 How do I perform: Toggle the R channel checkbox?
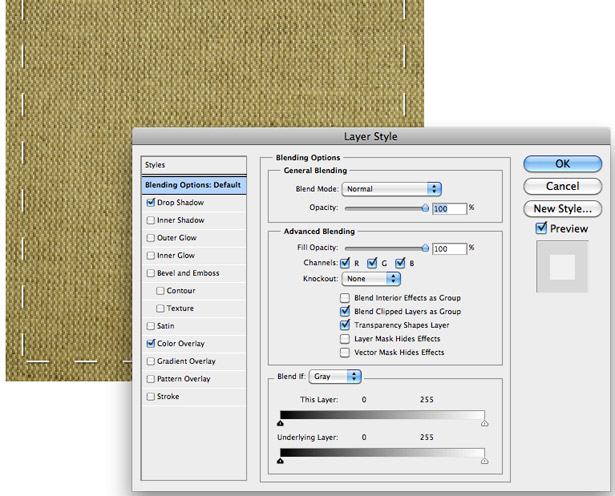(x=345, y=263)
